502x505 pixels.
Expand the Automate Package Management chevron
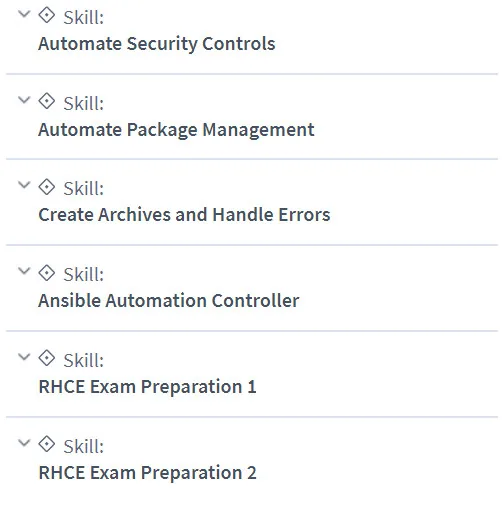pyautogui.click(x=24, y=100)
